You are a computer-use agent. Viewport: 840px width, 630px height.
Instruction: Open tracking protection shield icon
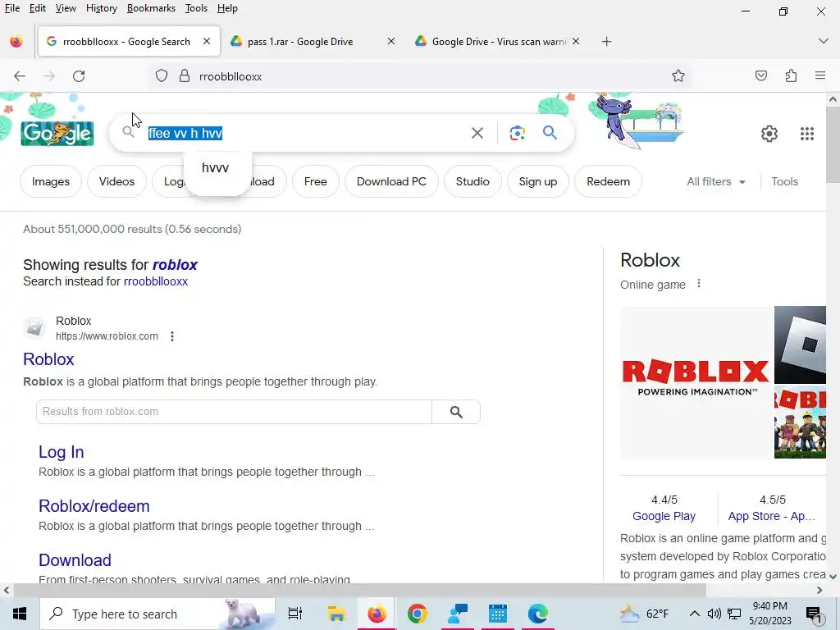click(162, 76)
